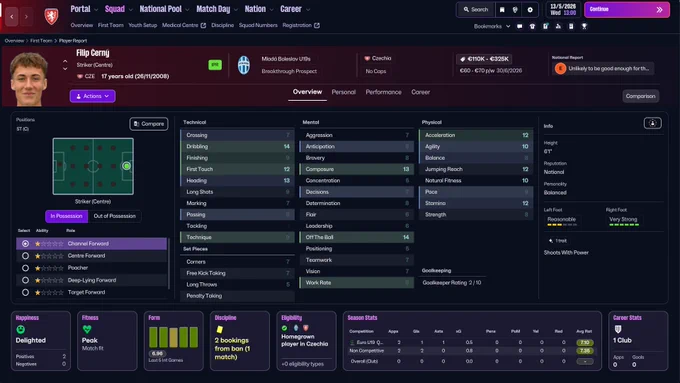Click external link icon beside Registration

pyautogui.click(x=317, y=26)
